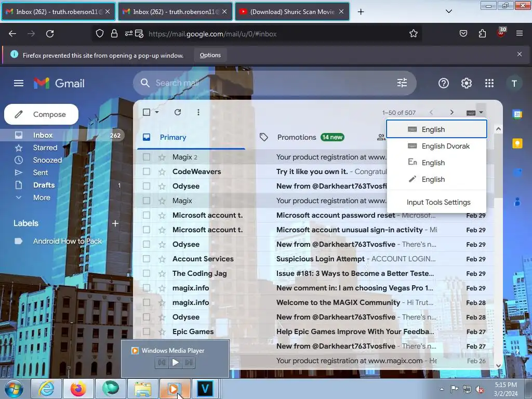
Task: Toggle input tools keyboard icon
Action: point(471,113)
